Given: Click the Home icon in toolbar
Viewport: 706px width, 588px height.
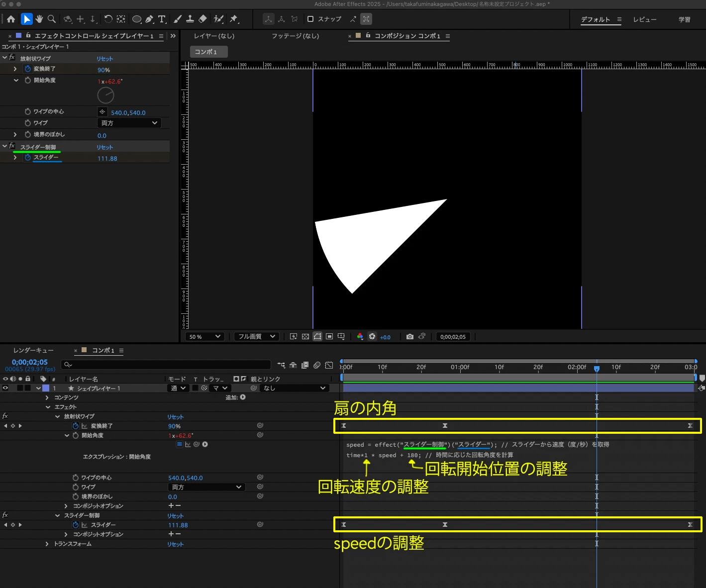Looking at the screenshot, I should (11, 19).
